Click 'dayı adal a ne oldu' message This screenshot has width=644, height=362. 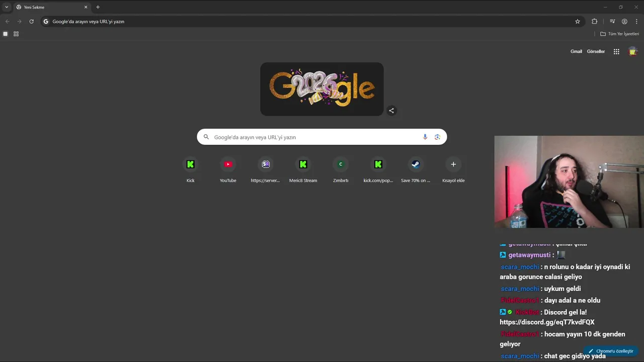click(x=572, y=300)
